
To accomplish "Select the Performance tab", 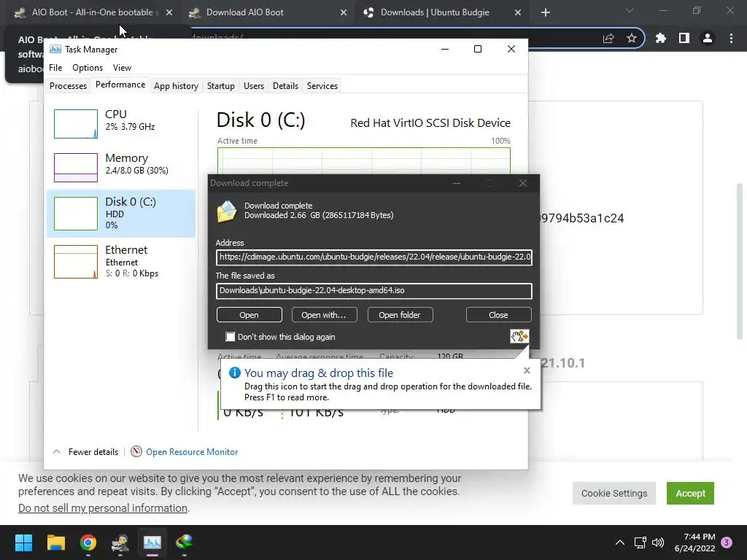I will (120, 85).
